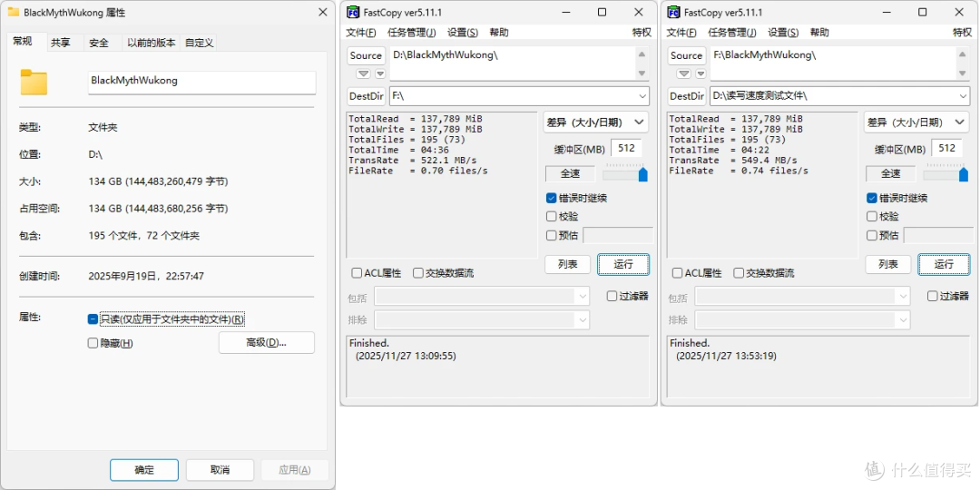Image resolution: width=980 pixels, height=490 pixels.
Task: Open 文件(F) menu in left FastCopy
Action: click(x=361, y=33)
